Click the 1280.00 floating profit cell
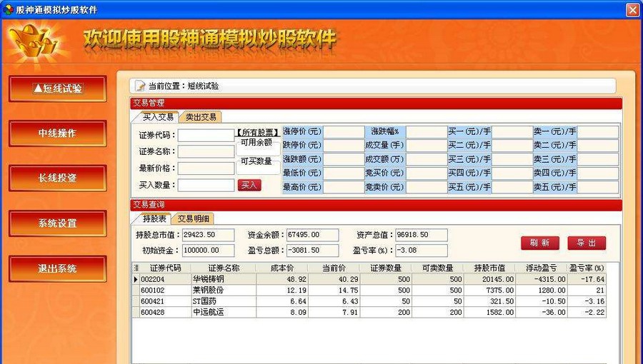This screenshot has width=643, height=364. pyautogui.click(x=542, y=290)
